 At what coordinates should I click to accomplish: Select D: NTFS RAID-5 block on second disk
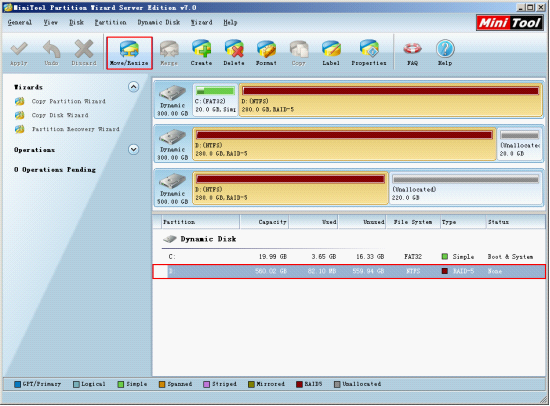tap(344, 144)
